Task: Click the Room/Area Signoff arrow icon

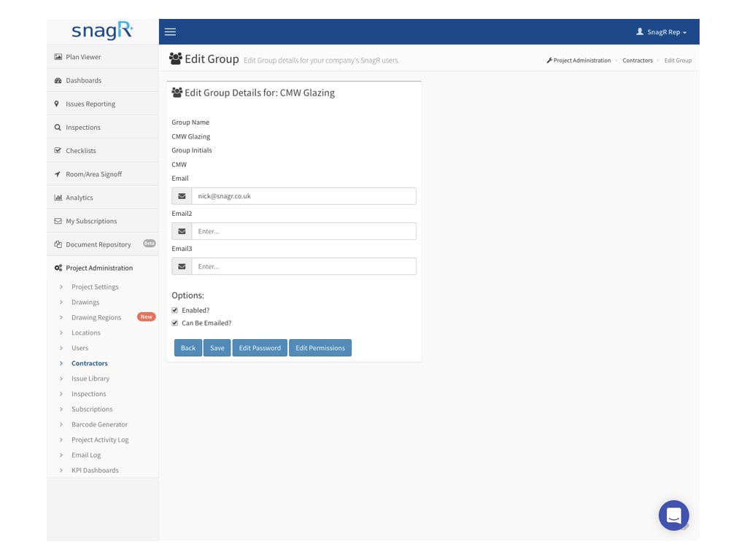Action: [58, 174]
